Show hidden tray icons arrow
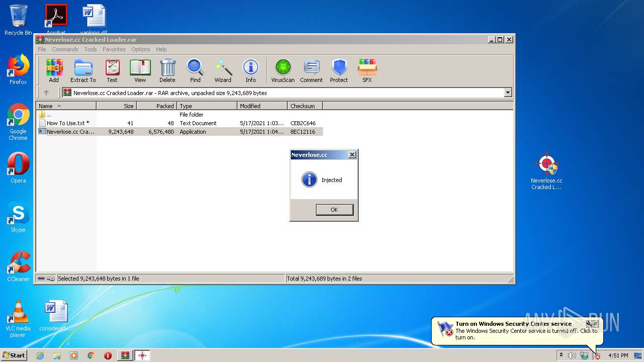The width and height of the screenshot is (644, 362). point(561,355)
